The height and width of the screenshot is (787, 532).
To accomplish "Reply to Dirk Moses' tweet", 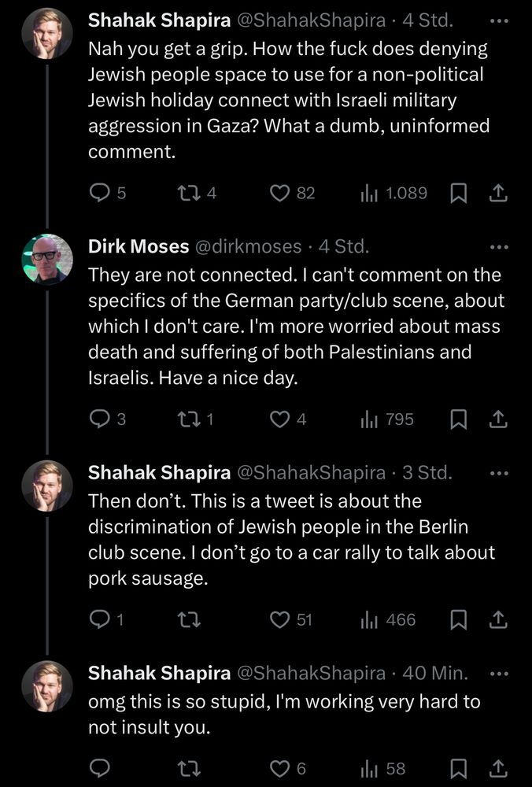I will [x=99, y=420].
